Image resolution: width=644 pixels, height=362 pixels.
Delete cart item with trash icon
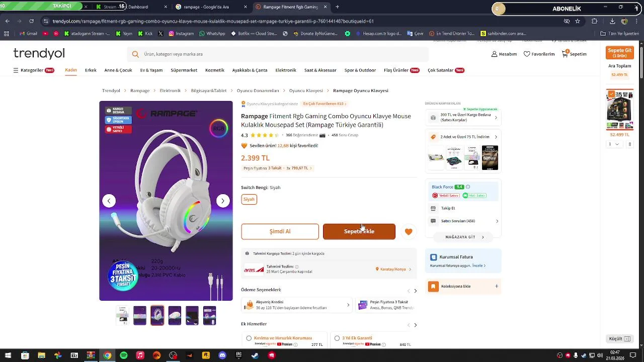pos(629,144)
